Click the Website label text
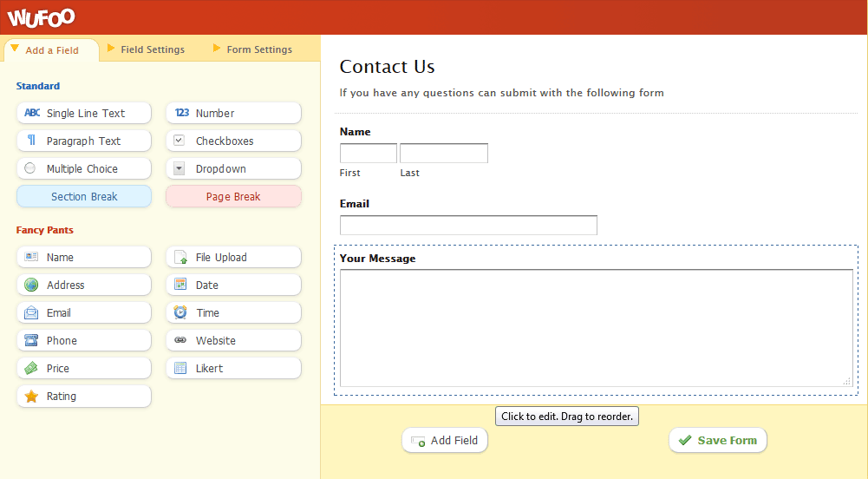The image size is (868, 479). 215,340
